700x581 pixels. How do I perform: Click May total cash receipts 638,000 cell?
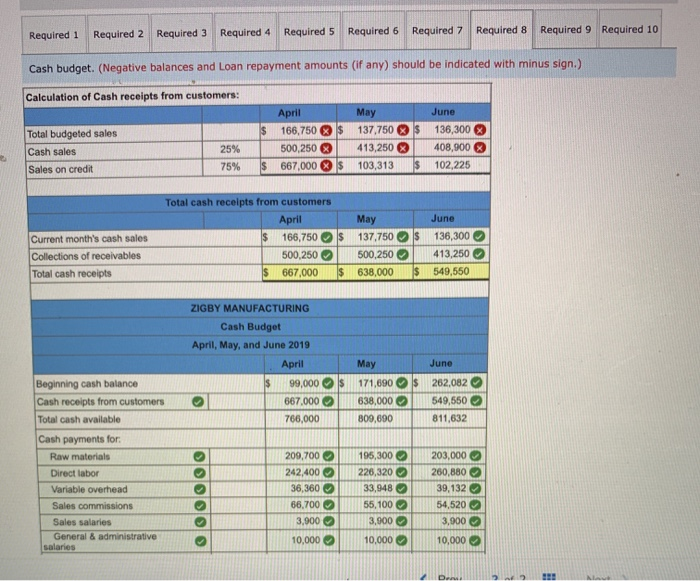tap(376, 272)
